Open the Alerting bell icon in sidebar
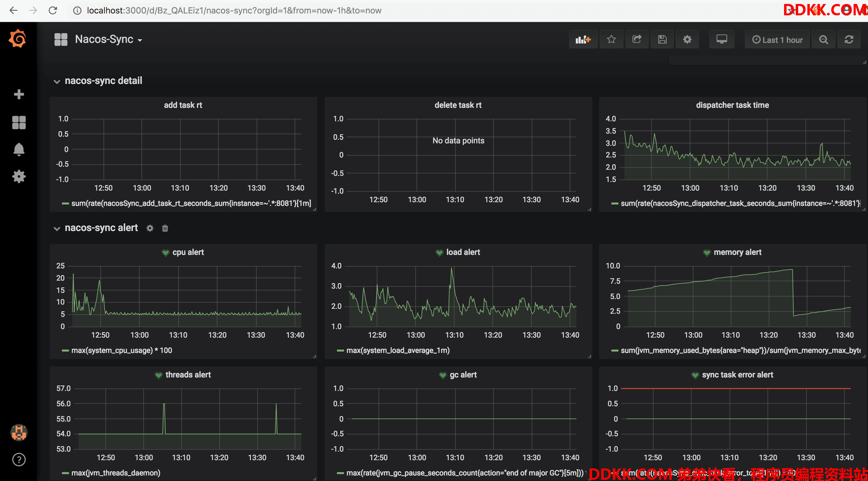Image resolution: width=868 pixels, height=481 pixels. 19,149
